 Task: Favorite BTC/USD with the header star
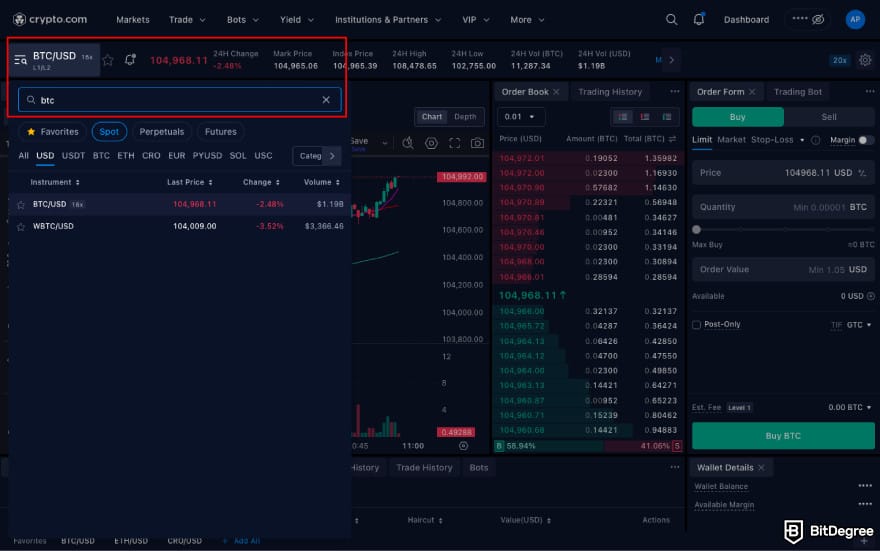click(108, 60)
